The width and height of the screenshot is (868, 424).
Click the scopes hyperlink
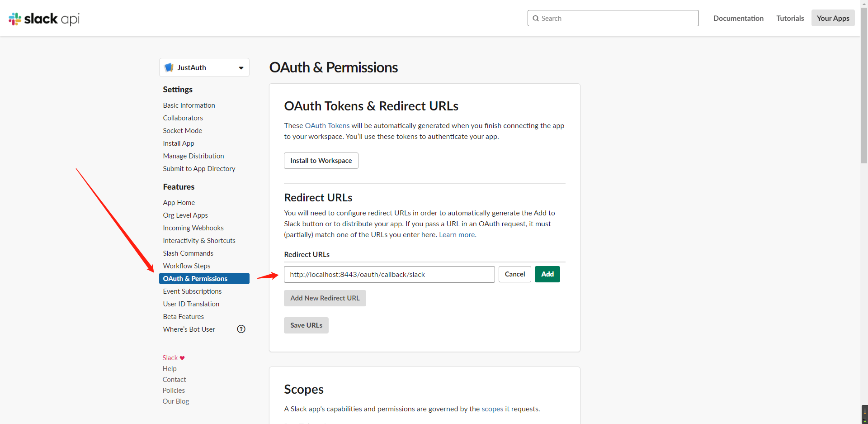(x=492, y=409)
